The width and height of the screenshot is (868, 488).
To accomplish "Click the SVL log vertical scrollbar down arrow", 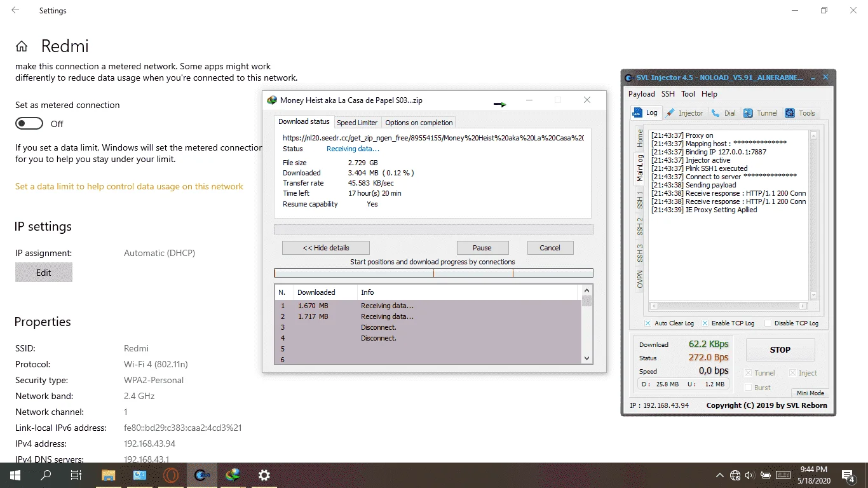I will click(813, 295).
